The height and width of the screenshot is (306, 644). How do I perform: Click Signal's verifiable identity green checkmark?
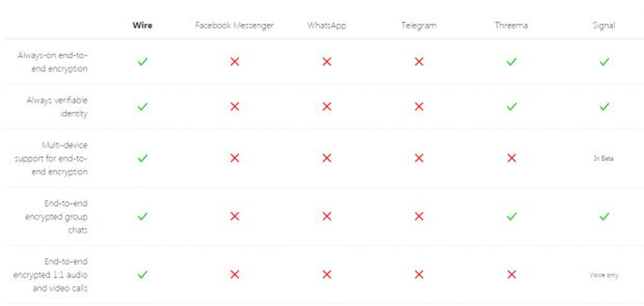click(604, 107)
